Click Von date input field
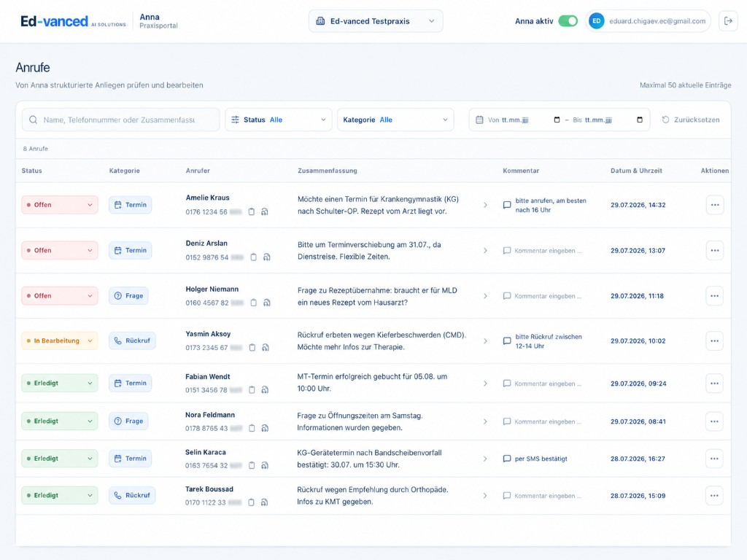Viewport: 747px width, 560px height. (524, 120)
